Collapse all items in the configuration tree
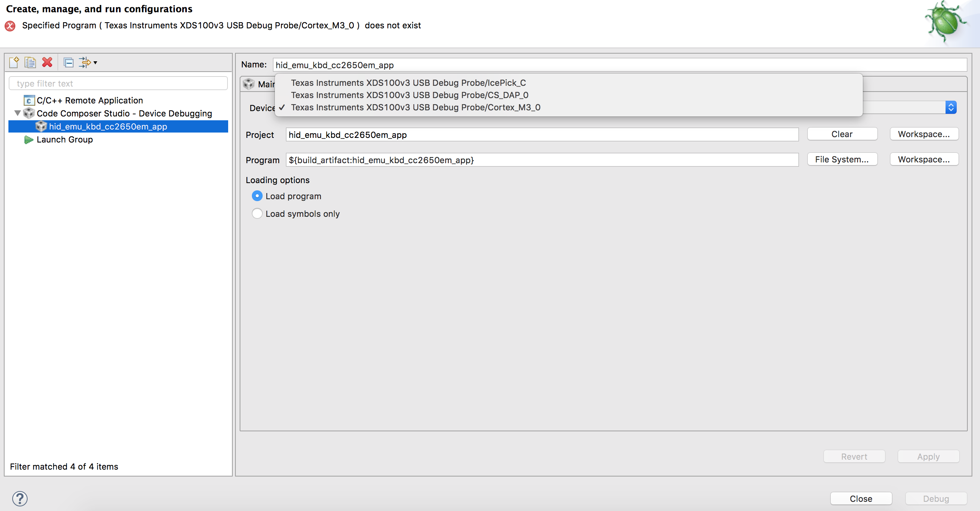 (x=69, y=62)
